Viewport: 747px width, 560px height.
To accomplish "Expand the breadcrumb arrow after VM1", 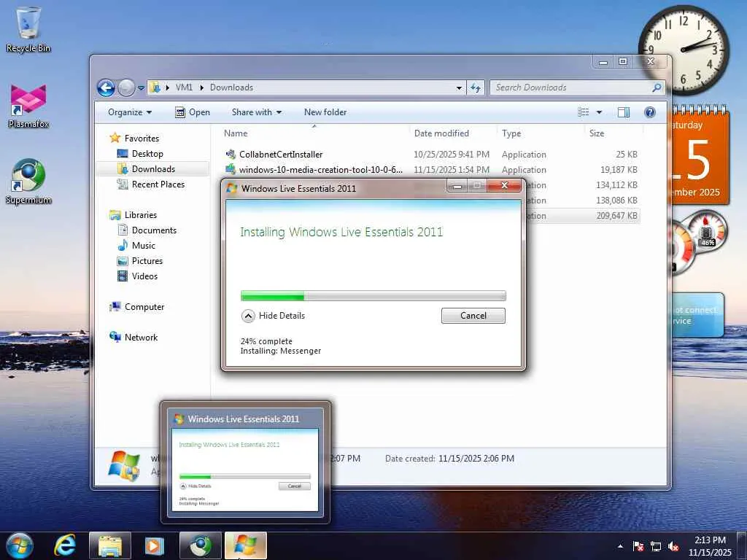I will pos(201,87).
